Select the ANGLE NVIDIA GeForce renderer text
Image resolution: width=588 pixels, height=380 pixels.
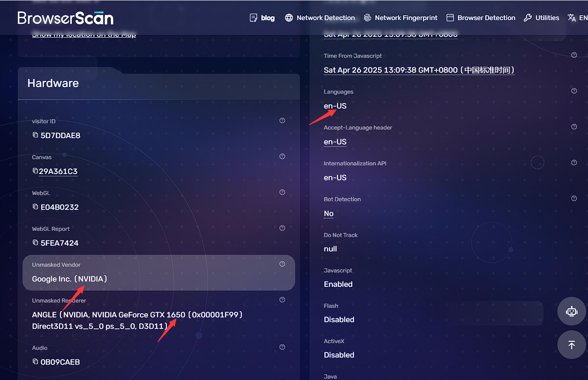(x=137, y=320)
